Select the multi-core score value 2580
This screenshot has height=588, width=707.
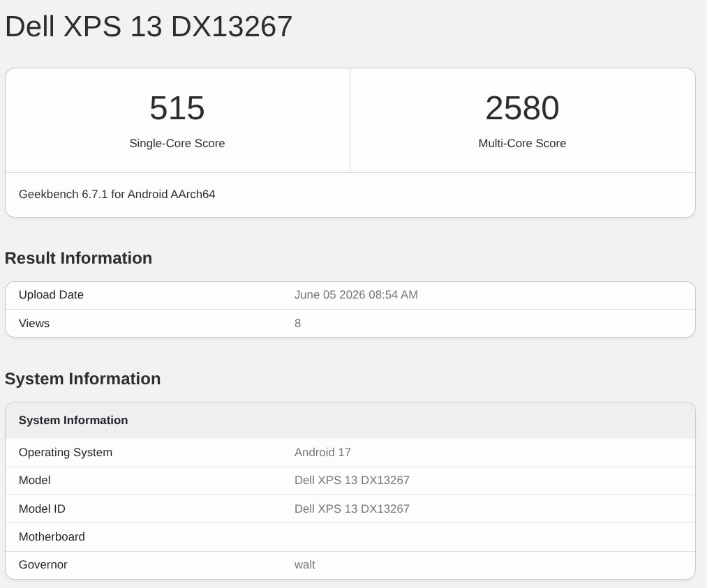(522, 108)
